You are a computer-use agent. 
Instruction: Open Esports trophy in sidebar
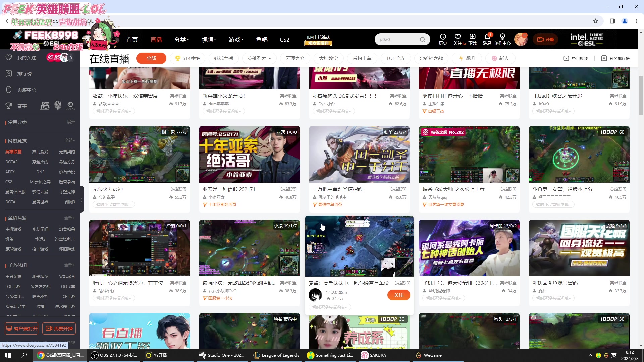(9, 106)
